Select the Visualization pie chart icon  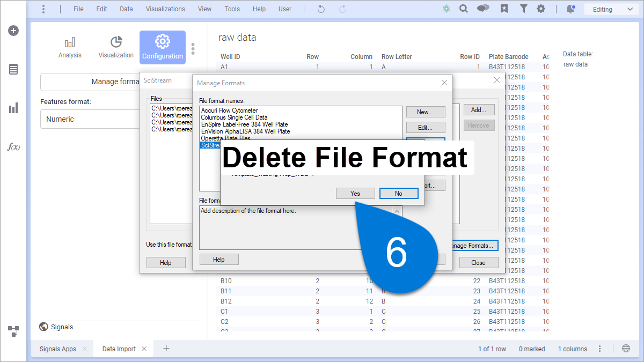(116, 48)
